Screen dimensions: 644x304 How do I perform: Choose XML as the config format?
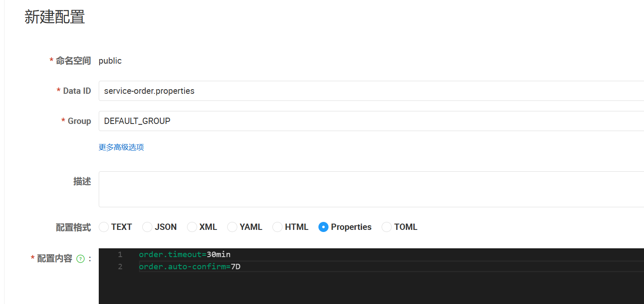pyautogui.click(x=192, y=227)
